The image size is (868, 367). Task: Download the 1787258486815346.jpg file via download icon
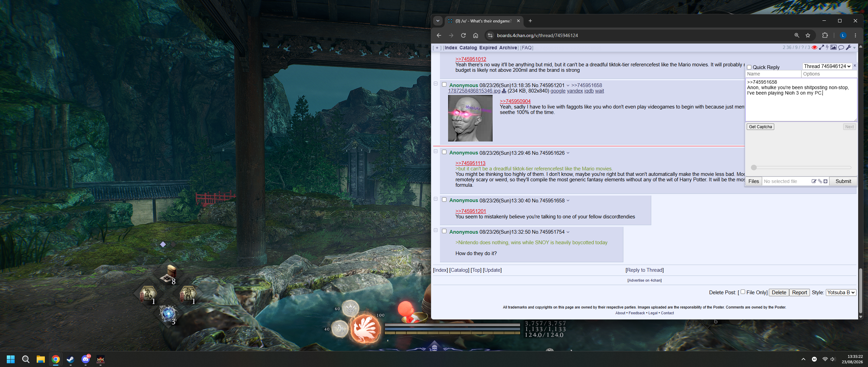pyautogui.click(x=504, y=91)
